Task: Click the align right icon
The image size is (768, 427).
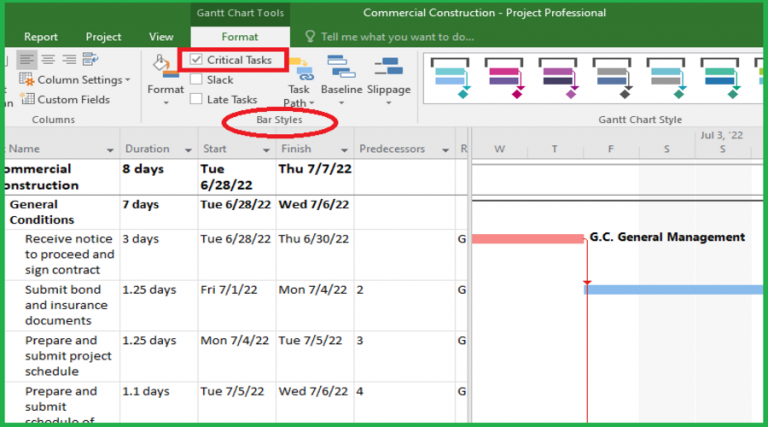Action: [69, 60]
